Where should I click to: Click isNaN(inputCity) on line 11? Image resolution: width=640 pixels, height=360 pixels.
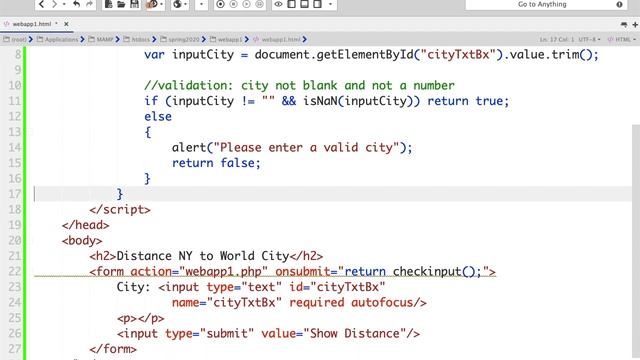pos(358,101)
